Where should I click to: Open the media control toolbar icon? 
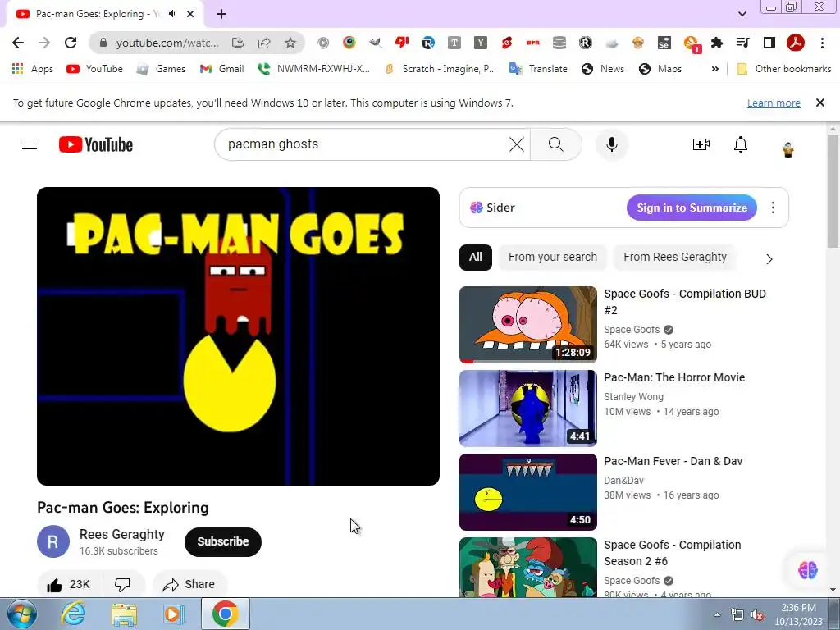(x=742, y=43)
